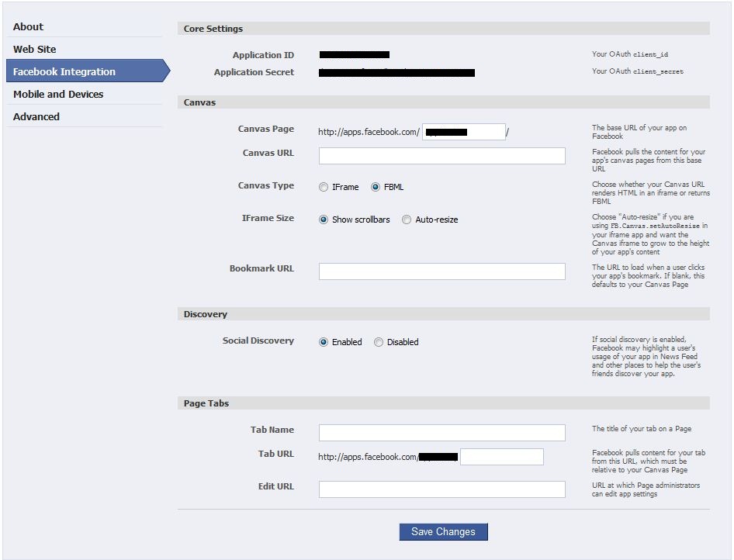Click the Canvas Page label

click(x=266, y=129)
